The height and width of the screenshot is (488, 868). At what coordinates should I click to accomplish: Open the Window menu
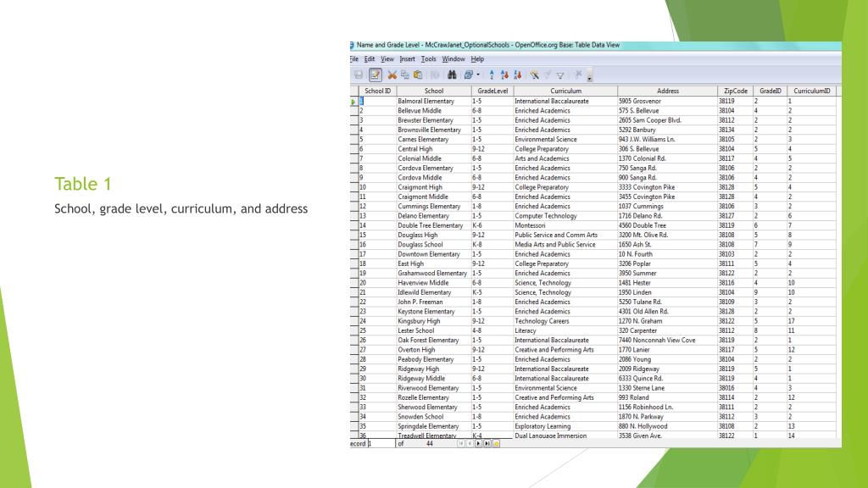coord(453,58)
